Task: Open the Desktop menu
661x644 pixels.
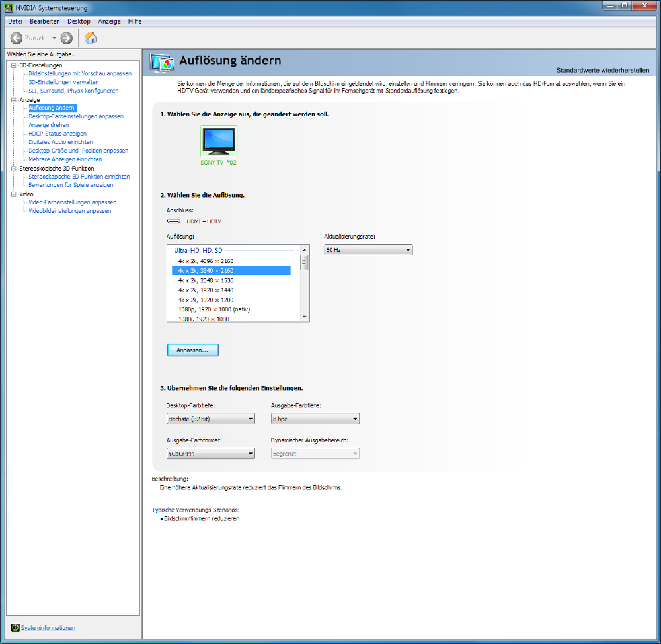Action: (79, 22)
